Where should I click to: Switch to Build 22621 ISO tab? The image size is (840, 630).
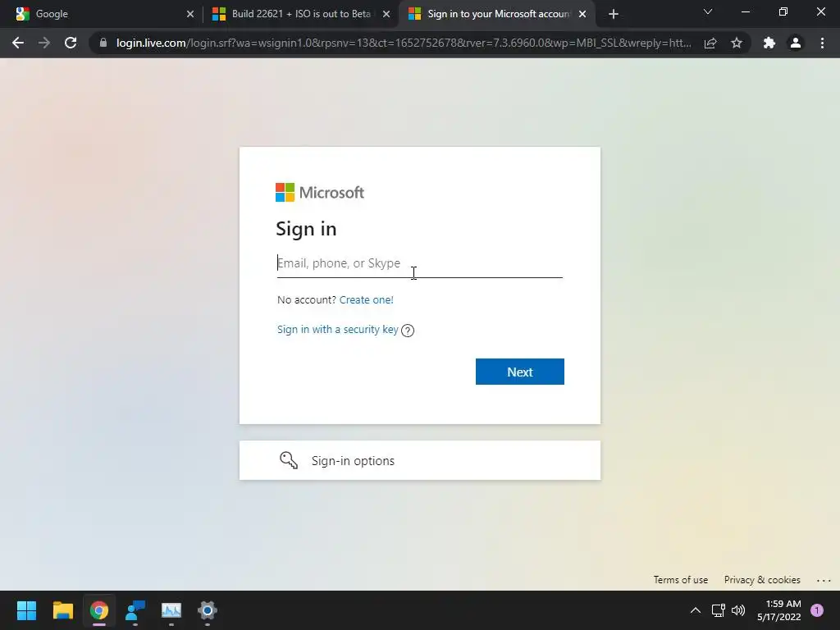coord(302,14)
